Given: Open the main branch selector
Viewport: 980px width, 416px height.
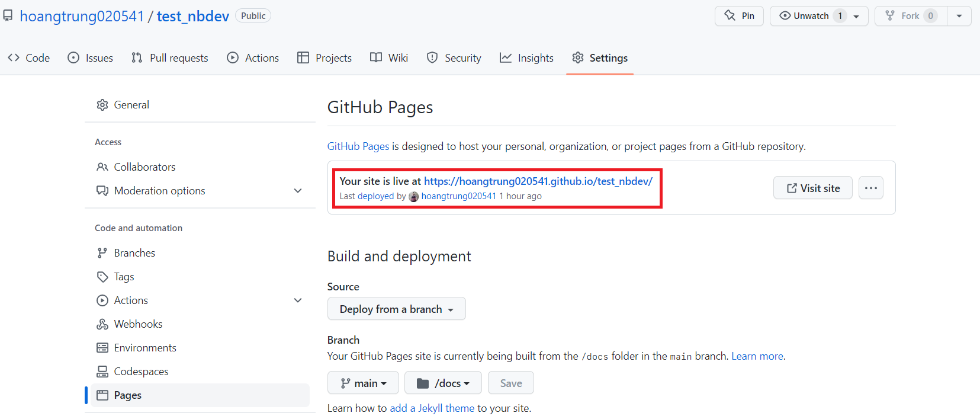Looking at the screenshot, I should point(363,383).
